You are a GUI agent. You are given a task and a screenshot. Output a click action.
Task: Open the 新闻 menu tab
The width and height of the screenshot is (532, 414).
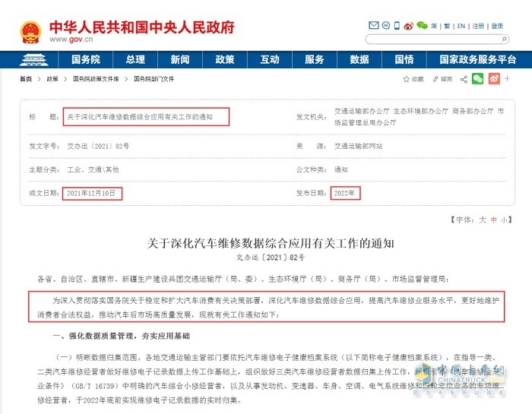point(180,59)
